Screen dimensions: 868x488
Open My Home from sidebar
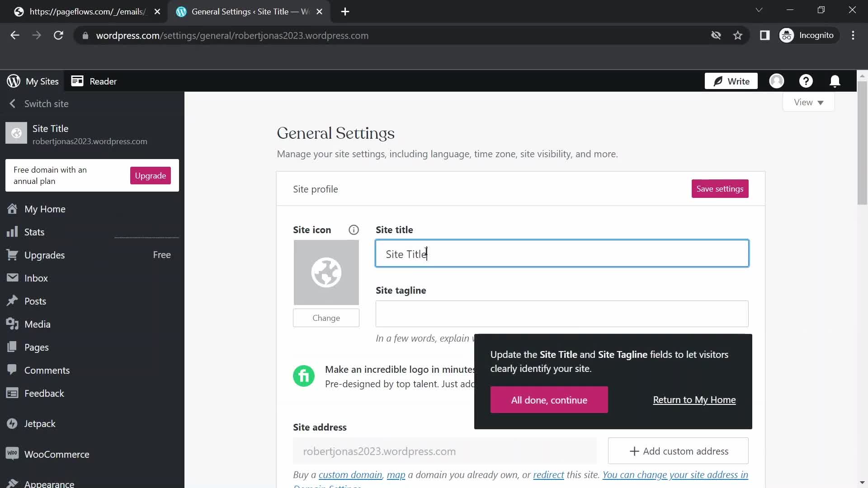click(x=45, y=209)
